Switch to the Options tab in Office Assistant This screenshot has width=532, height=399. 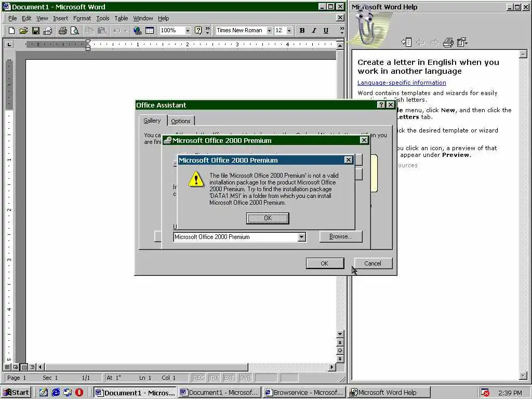point(180,121)
